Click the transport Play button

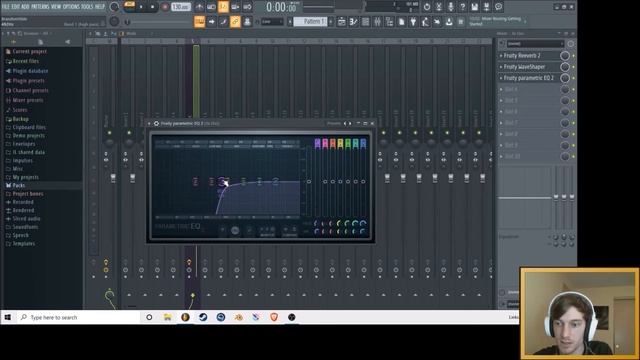point(141,7)
